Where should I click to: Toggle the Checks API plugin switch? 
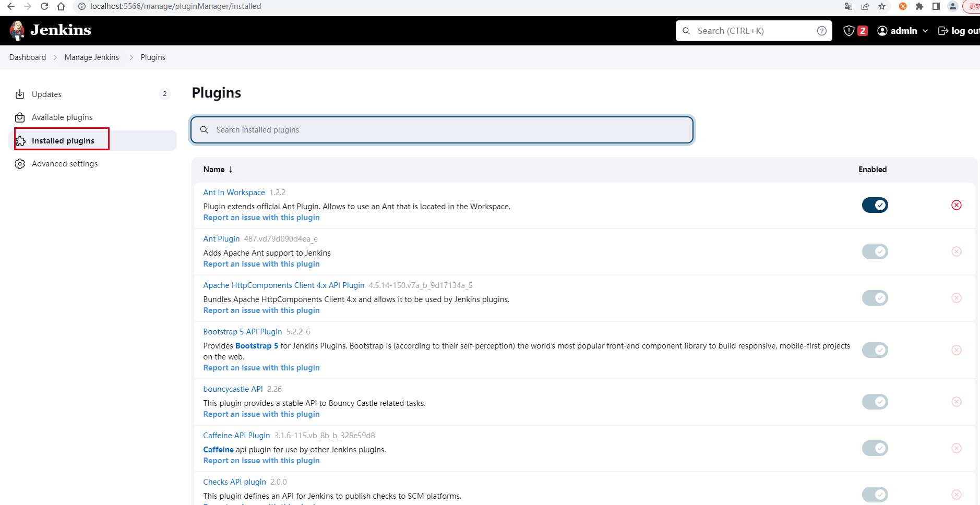pyautogui.click(x=875, y=495)
